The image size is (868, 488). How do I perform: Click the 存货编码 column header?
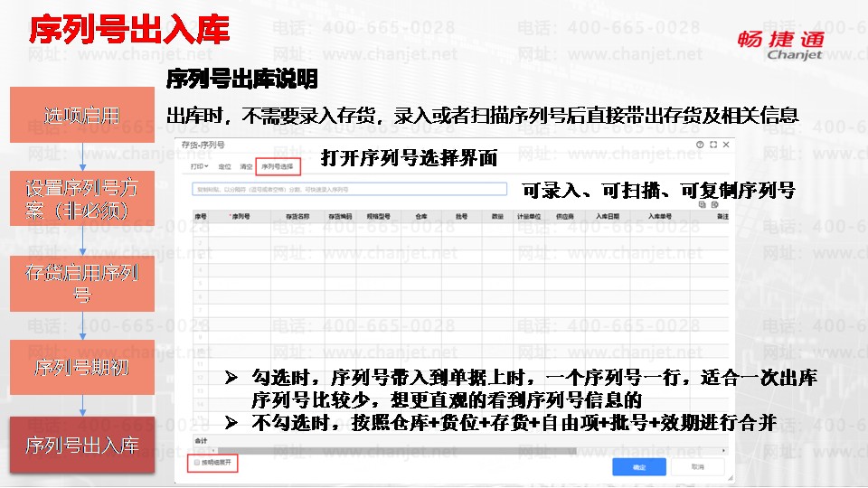[x=340, y=216]
